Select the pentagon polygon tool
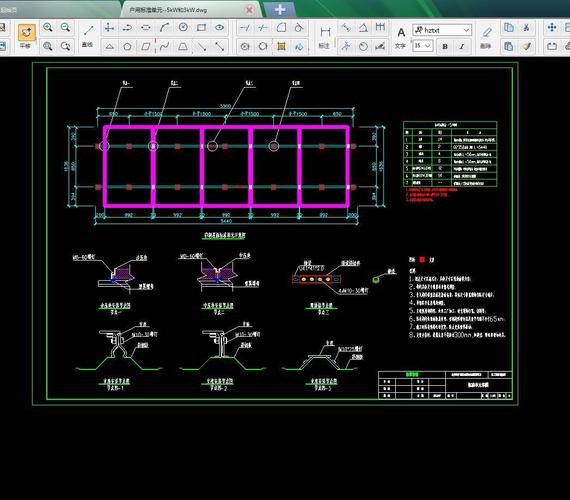 click(127, 47)
